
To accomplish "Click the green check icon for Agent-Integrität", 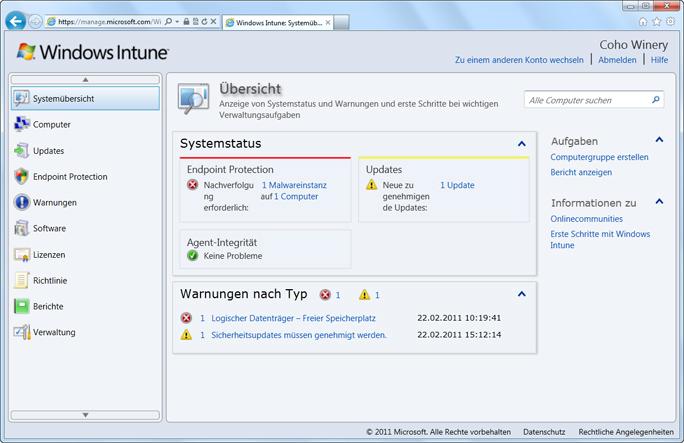I will pos(192,256).
